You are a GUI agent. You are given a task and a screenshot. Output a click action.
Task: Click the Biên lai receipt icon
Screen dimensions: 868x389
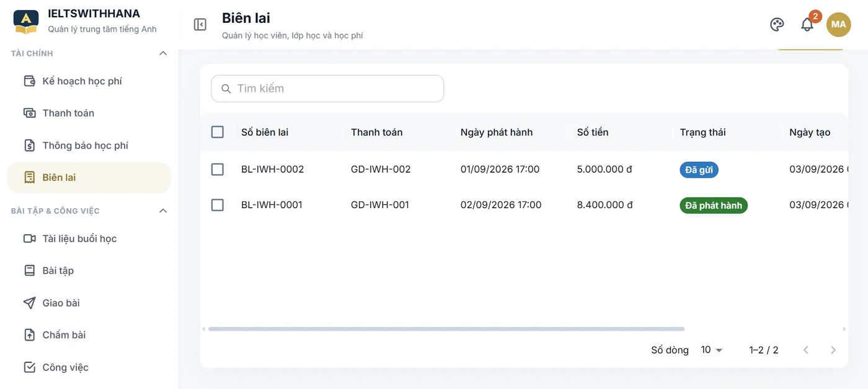(x=29, y=178)
